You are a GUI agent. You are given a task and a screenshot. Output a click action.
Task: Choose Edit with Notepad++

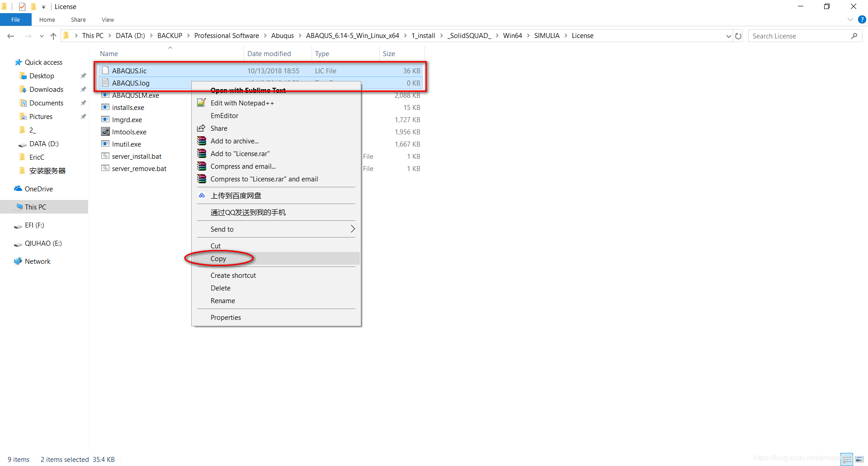pyautogui.click(x=276, y=103)
